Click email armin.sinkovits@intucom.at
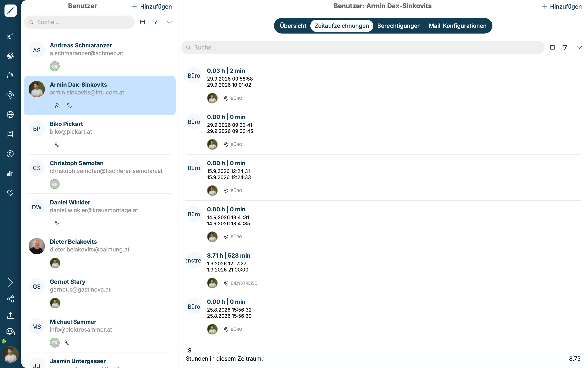This screenshot has height=368, width=588. tap(87, 92)
